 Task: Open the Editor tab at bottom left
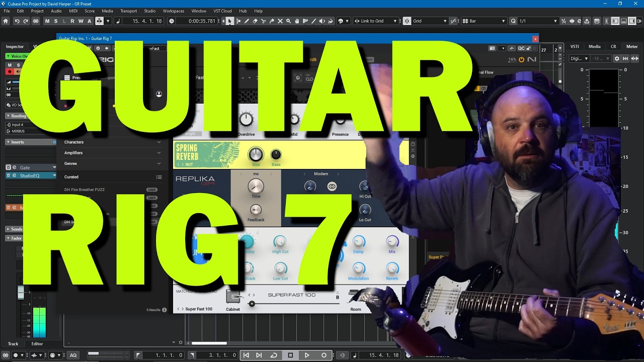click(37, 344)
